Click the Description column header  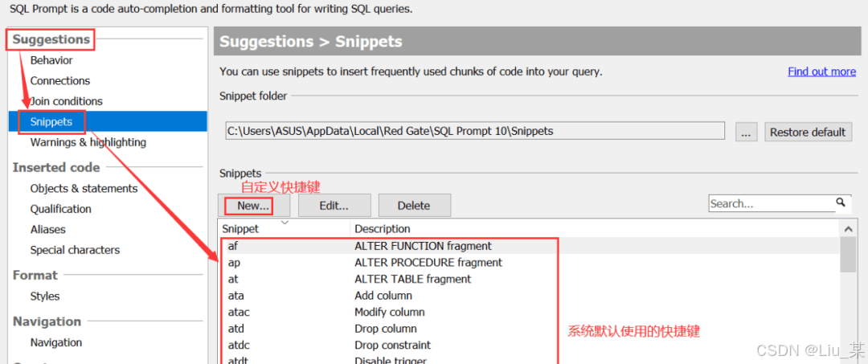point(383,229)
